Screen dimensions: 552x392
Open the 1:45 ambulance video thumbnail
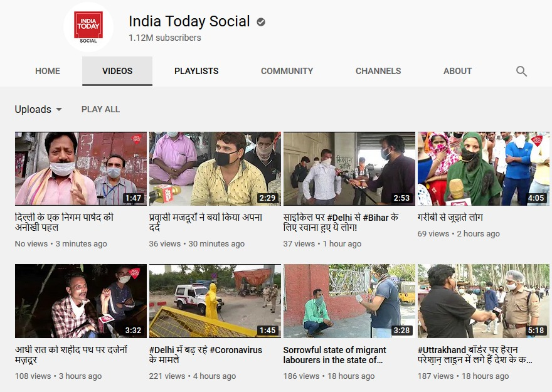click(x=215, y=301)
